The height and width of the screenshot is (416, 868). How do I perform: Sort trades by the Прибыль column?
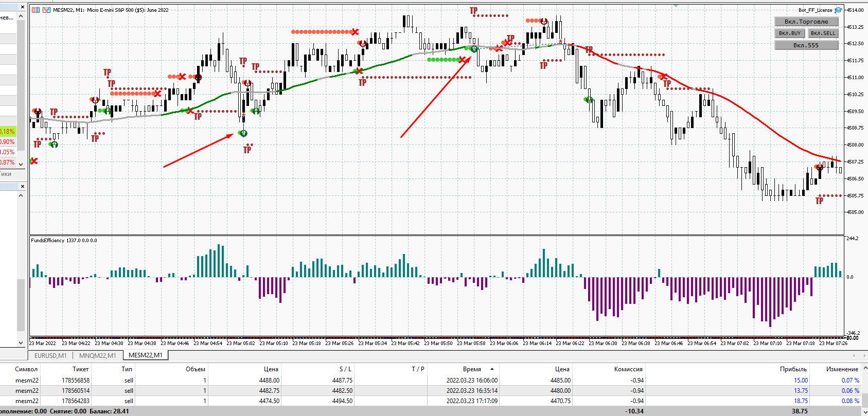[x=793, y=369]
